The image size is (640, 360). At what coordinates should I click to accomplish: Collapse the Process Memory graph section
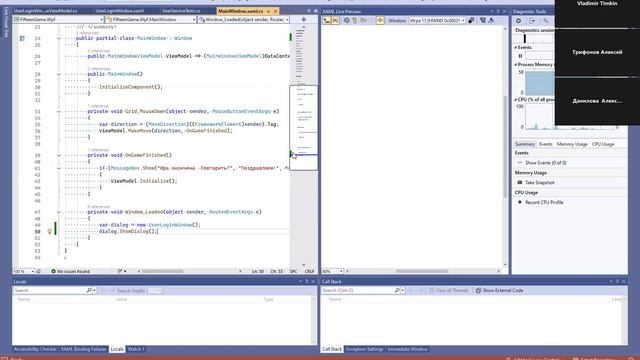[x=516, y=64]
